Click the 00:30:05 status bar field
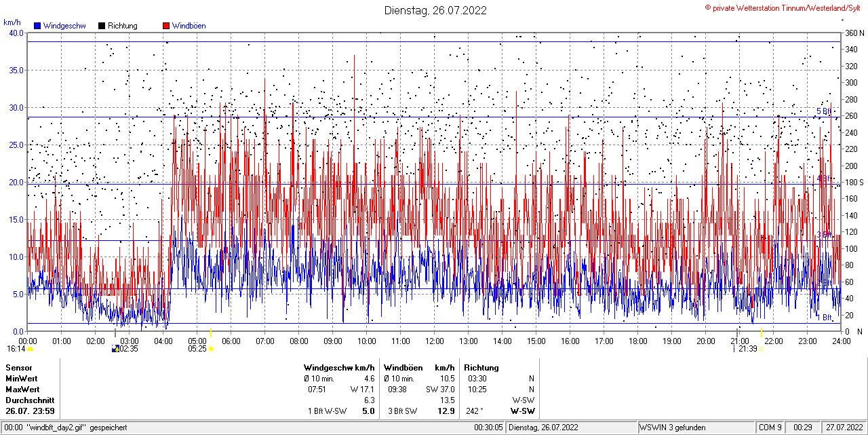The width and height of the screenshot is (868, 435). [489, 428]
